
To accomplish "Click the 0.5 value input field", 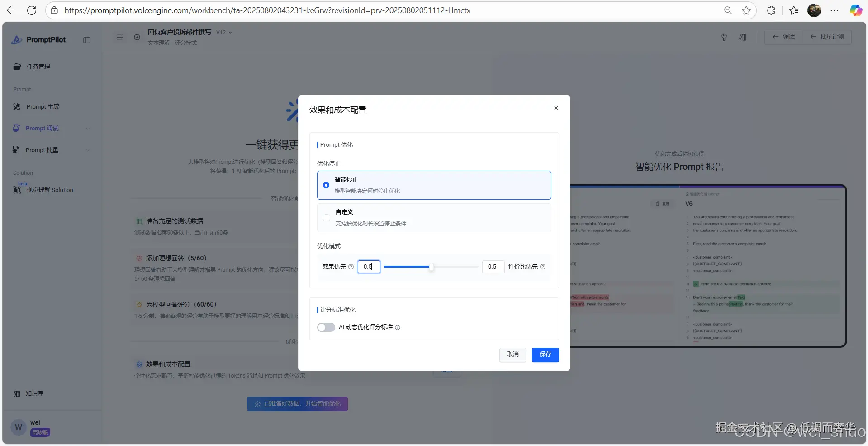I will [369, 267].
